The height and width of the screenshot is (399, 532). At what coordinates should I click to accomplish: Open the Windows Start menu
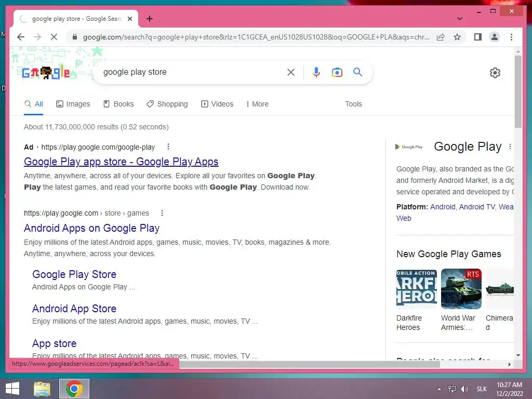(x=12, y=389)
